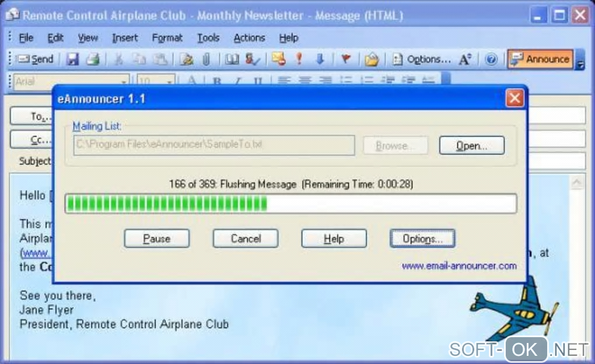Click the Open... button in eAnnouncer

click(x=472, y=145)
